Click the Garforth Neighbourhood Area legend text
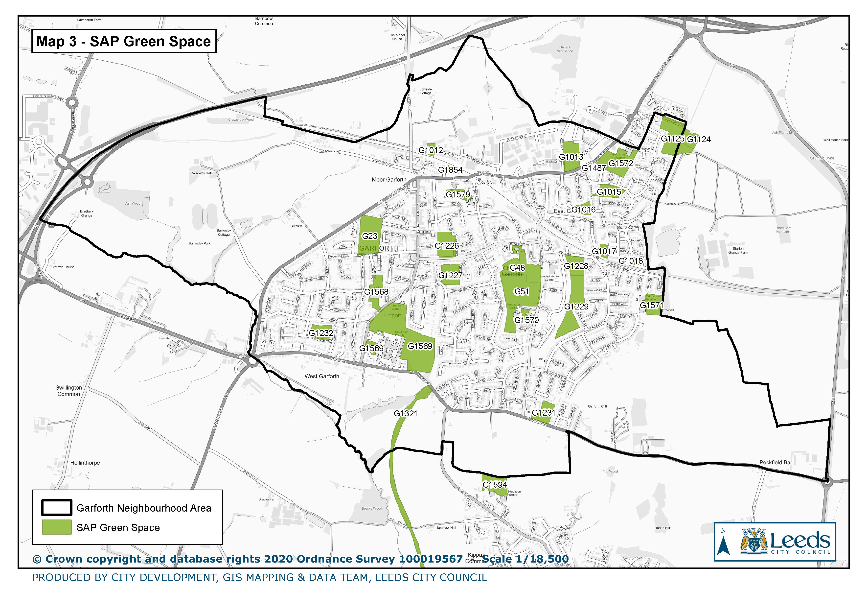 pyautogui.click(x=144, y=508)
